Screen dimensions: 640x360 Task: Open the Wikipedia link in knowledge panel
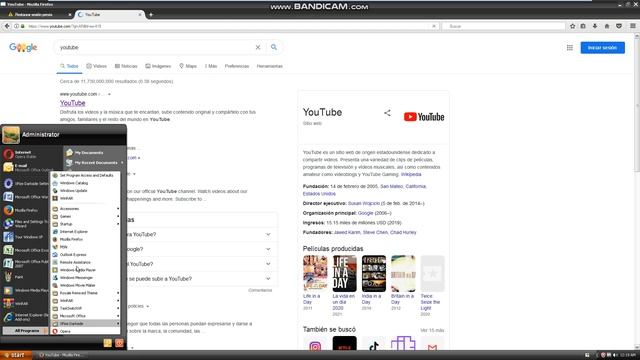(411, 174)
